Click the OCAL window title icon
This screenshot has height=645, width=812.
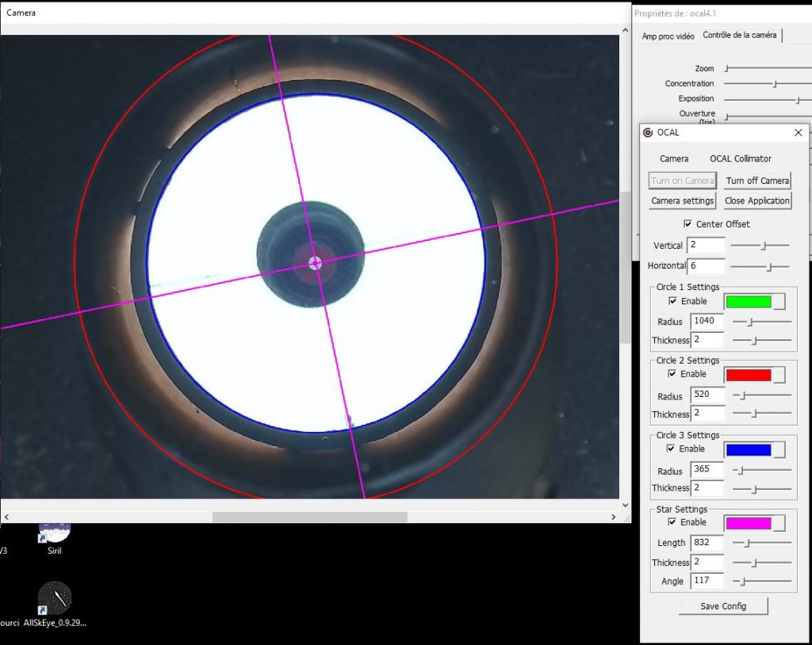click(648, 132)
